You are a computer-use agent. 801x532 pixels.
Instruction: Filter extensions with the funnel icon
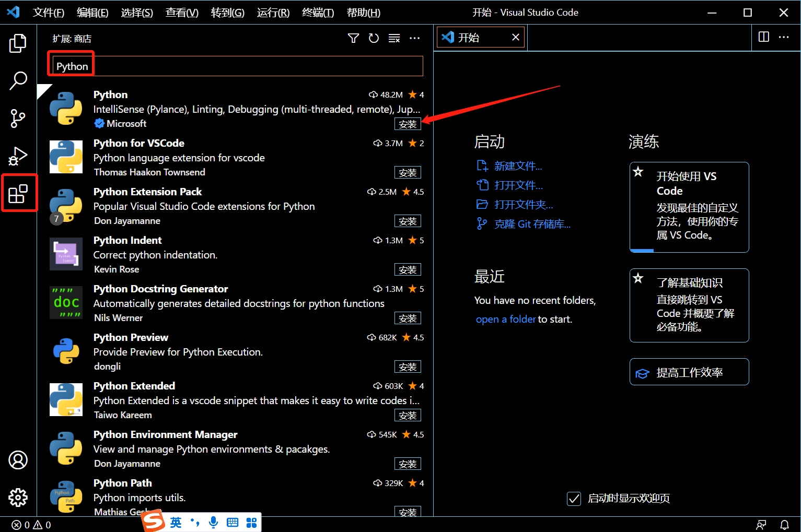[x=353, y=38]
